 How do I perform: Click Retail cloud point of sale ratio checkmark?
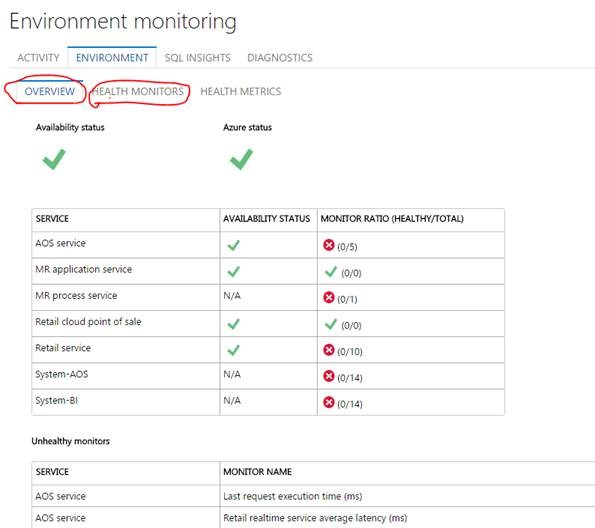click(331, 324)
